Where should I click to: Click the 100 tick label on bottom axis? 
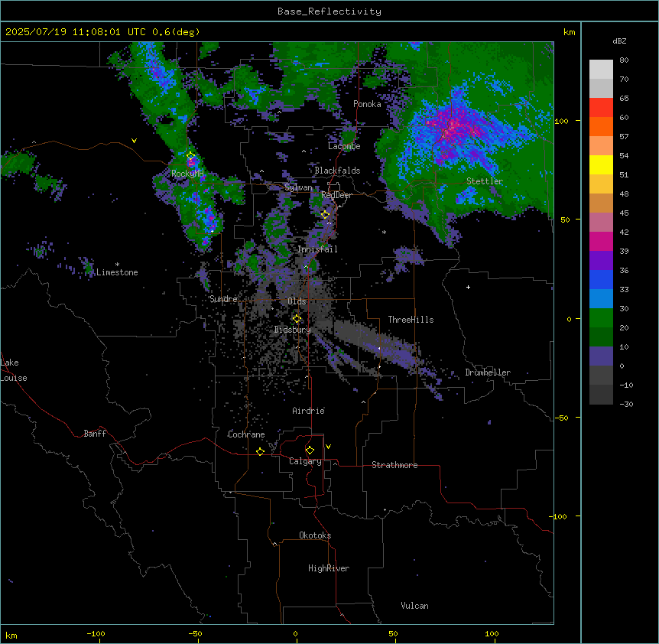tap(492, 633)
